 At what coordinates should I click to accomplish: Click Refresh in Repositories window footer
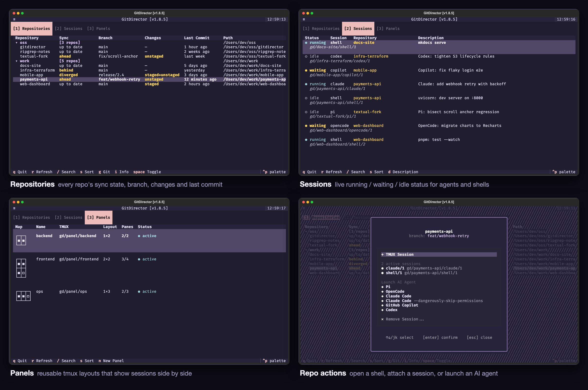[42, 172]
